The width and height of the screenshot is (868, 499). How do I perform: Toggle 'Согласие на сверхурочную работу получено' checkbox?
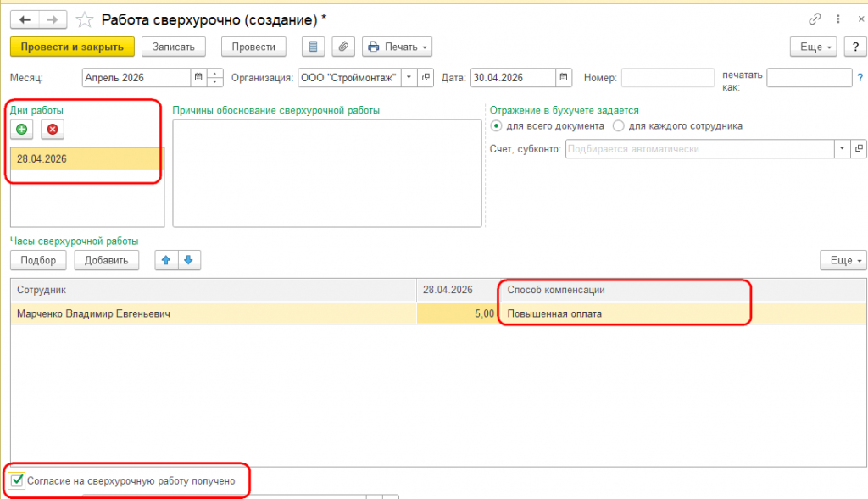point(17,480)
